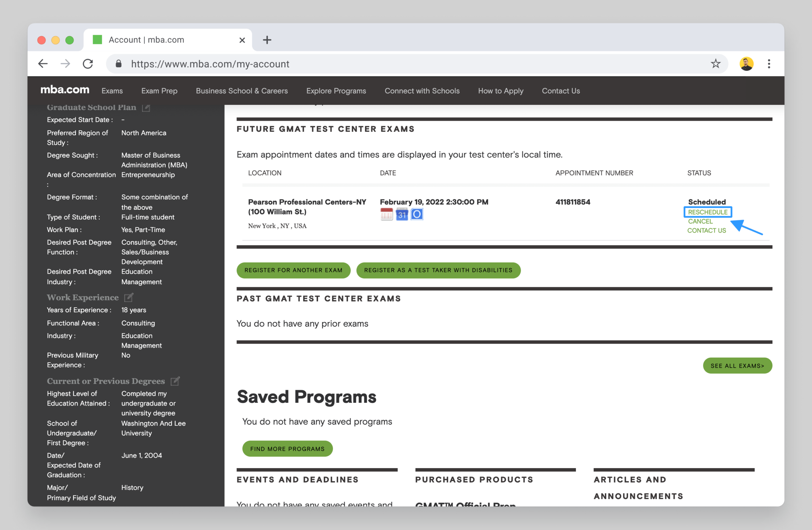Add exam to Google Calendar icon
This screenshot has height=530, width=812.
coord(402,214)
